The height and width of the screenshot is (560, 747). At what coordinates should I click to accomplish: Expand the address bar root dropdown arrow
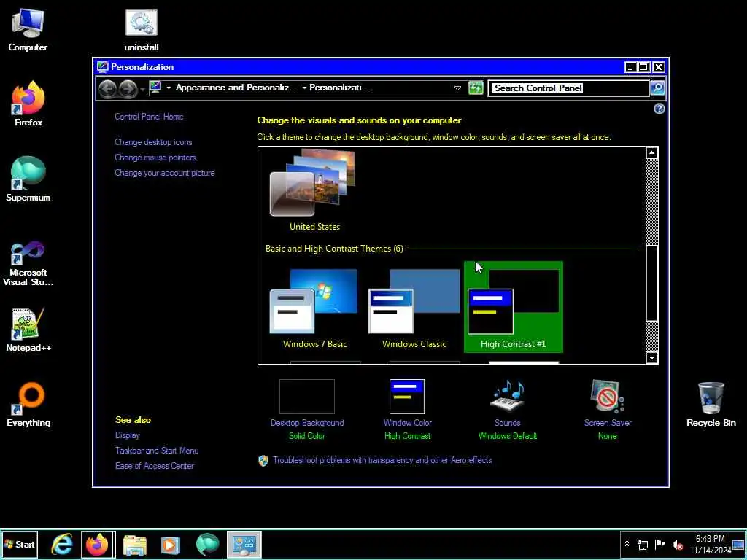pos(169,87)
